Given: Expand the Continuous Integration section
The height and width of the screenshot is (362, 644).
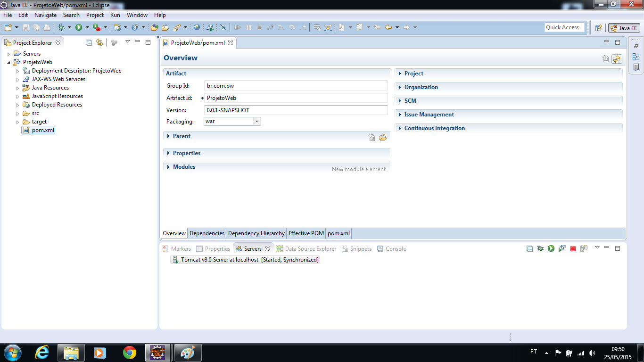Looking at the screenshot, I should point(400,128).
